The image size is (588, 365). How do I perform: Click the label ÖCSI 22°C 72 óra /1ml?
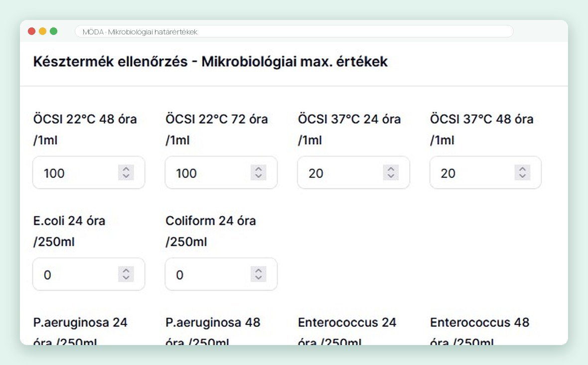coord(217,130)
